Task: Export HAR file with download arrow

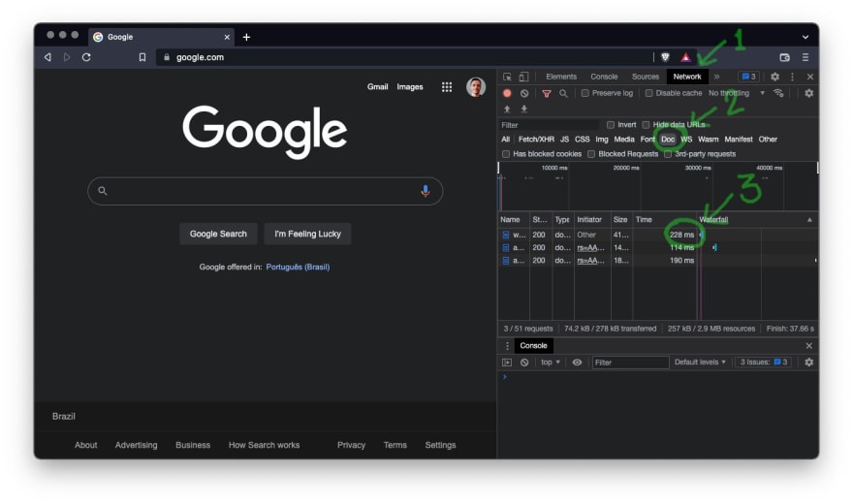Action: click(523, 109)
